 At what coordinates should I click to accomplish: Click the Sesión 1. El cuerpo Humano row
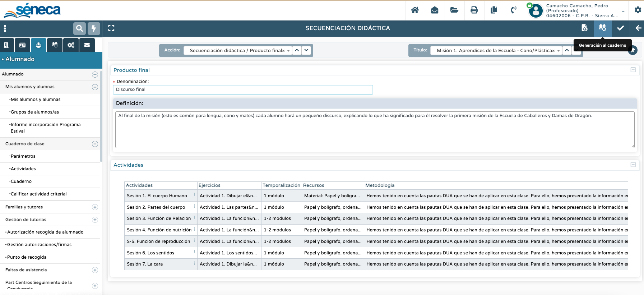(x=157, y=196)
